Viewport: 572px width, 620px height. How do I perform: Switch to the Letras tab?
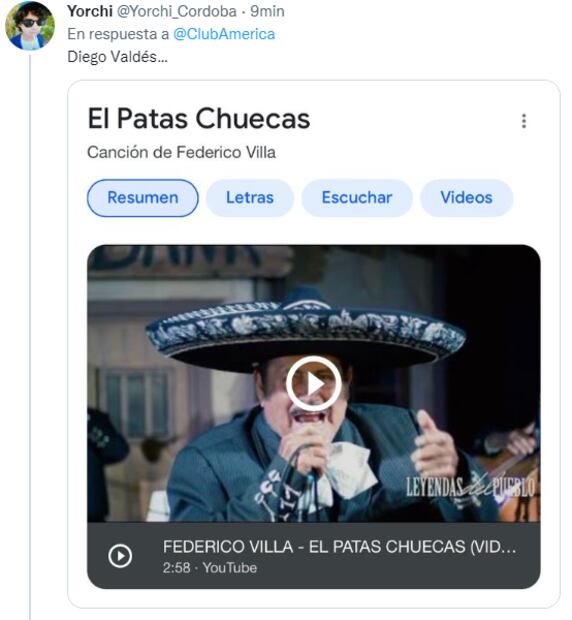tap(250, 198)
